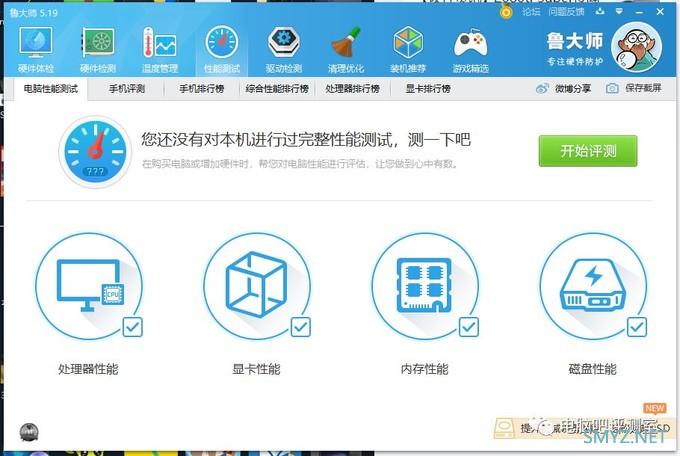Open 装机推荐 cube icon
Viewport: 680px width, 456px height.
[x=408, y=49]
